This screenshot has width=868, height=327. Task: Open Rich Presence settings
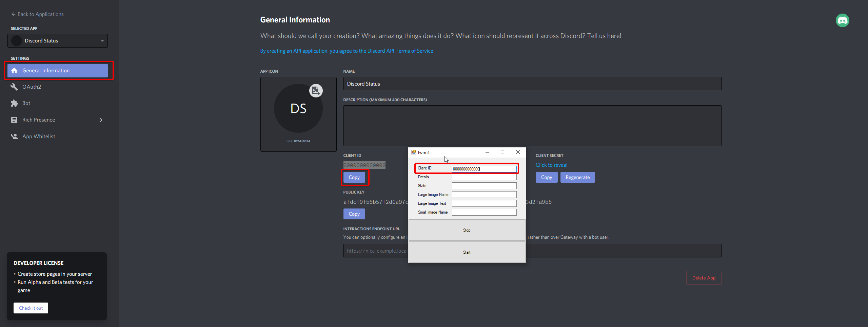(x=58, y=120)
